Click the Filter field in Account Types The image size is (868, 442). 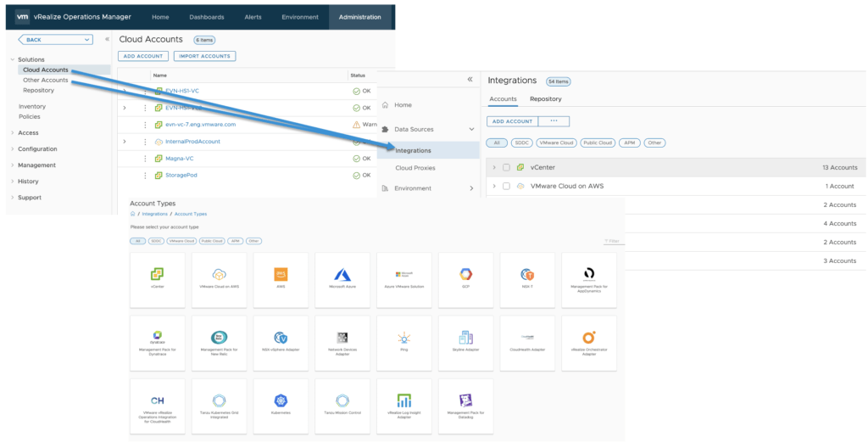click(x=615, y=241)
